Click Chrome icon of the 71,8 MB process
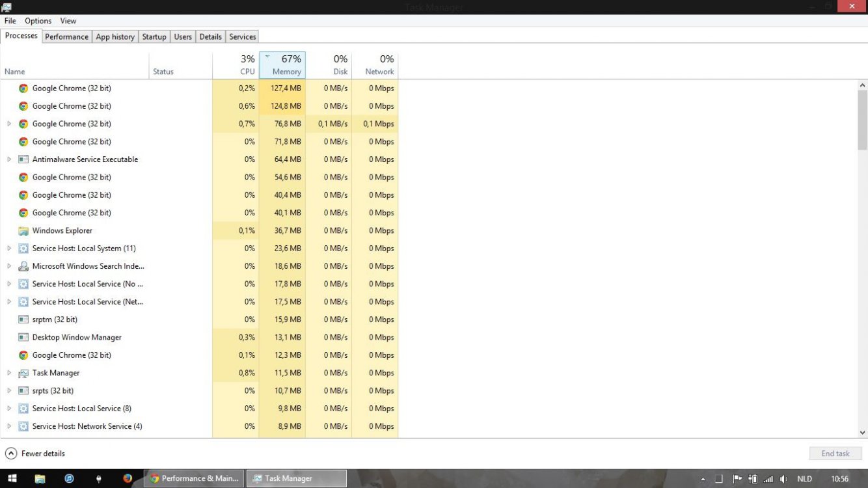Viewport: 868px width, 488px height. pyautogui.click(x=23, y=142)
